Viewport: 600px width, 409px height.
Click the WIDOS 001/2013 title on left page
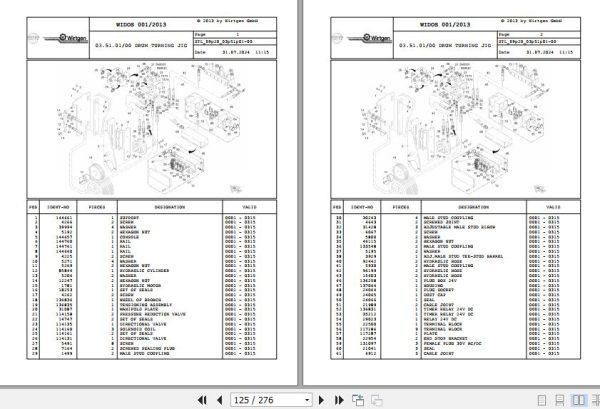(x=141, y=24)
